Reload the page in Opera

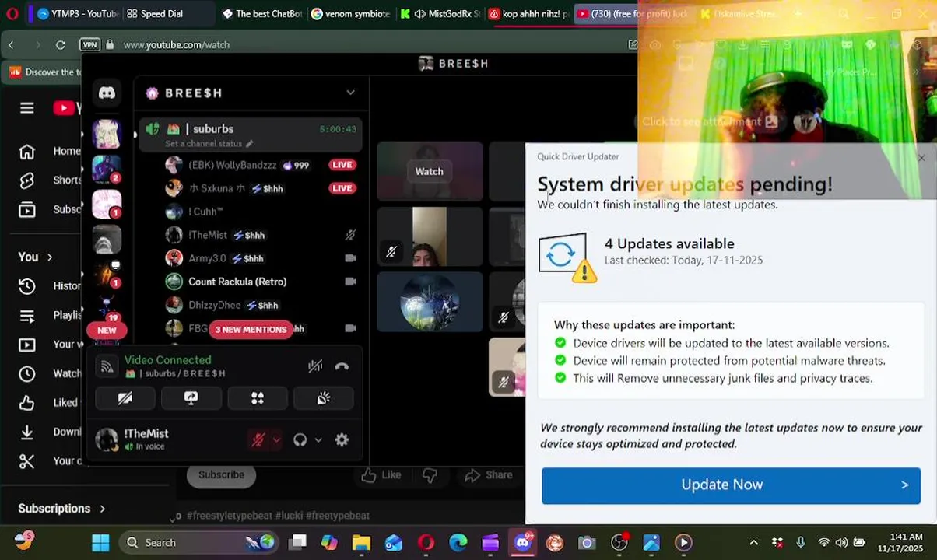tap(61, 44)
